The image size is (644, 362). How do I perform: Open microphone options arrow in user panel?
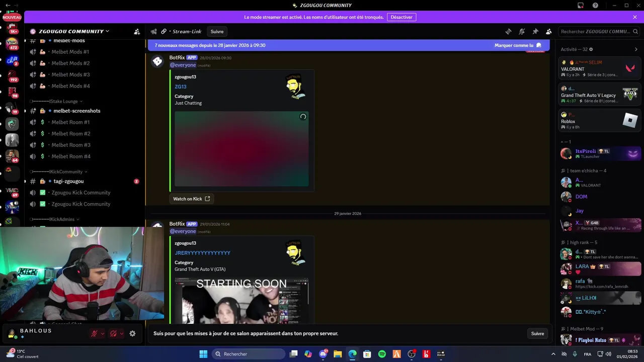click(103, 333)
